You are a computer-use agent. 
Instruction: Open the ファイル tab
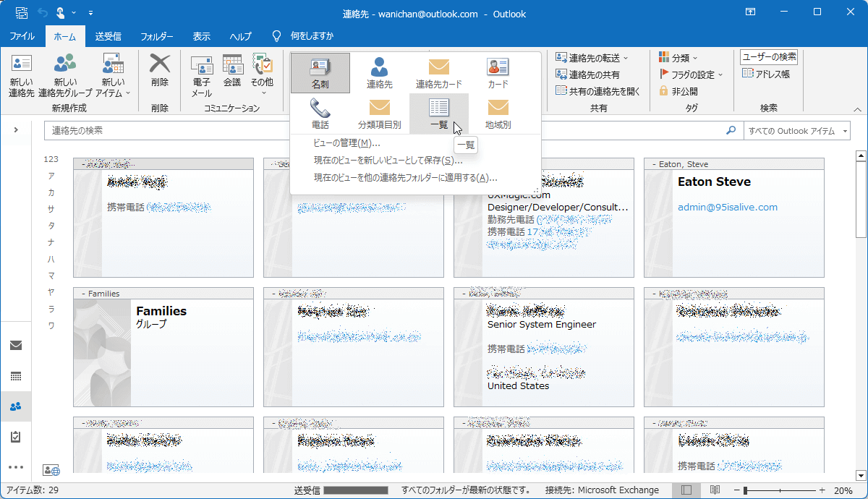(22, 36)
